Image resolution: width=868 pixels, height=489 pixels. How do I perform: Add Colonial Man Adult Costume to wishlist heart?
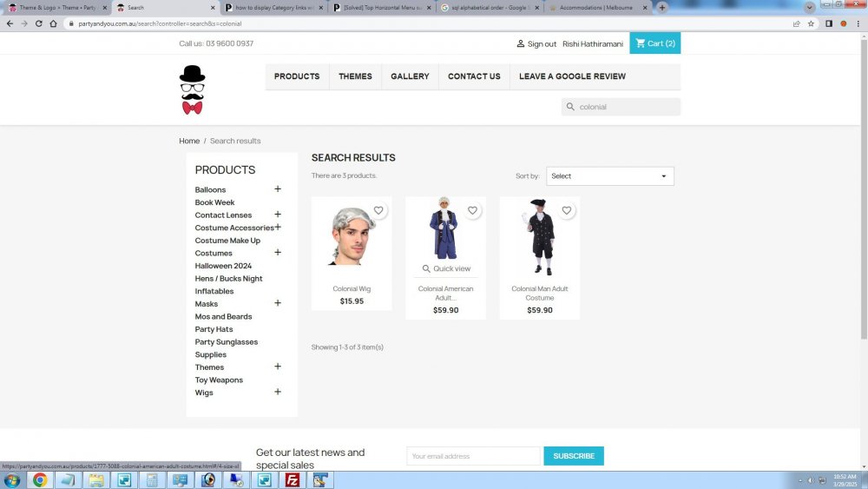click(566, 210)
